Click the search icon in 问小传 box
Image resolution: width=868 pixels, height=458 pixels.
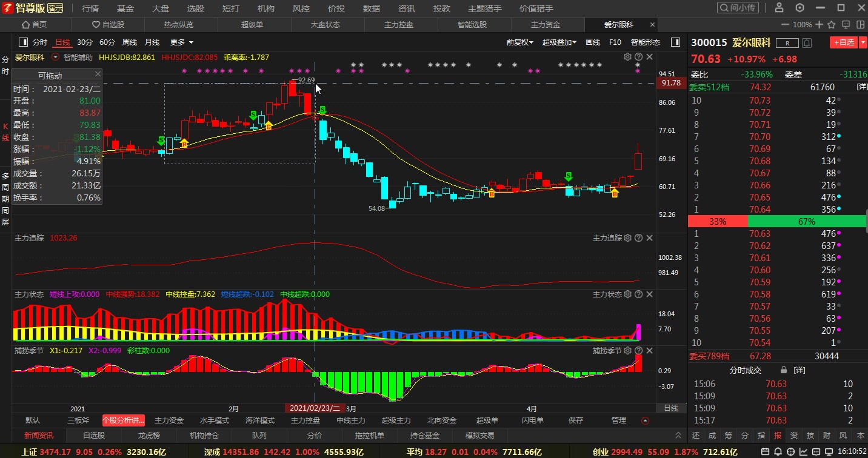pyautogui.click(x=725, y=8)
